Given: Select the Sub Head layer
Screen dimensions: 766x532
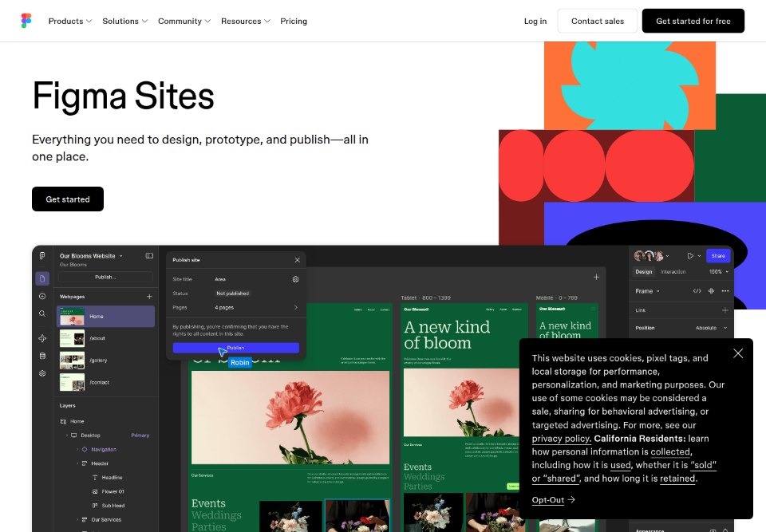Looking at the screenshot, I should [x=113, y=506].
